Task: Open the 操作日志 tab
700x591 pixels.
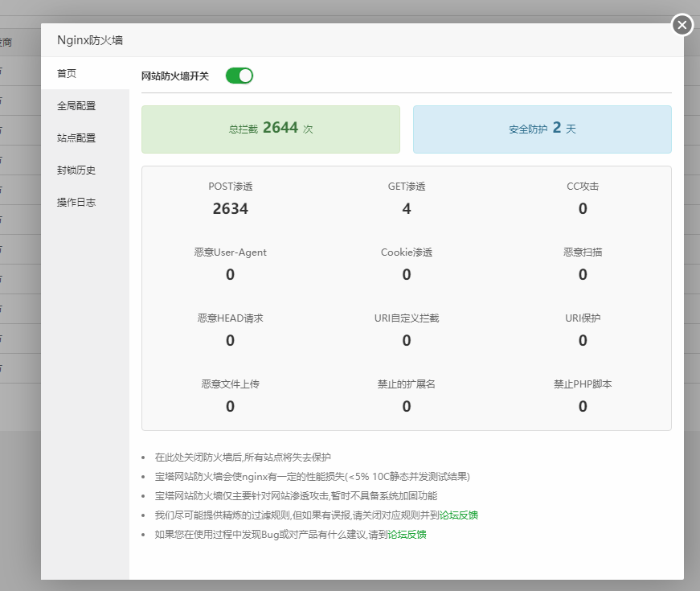Action: 85,203
